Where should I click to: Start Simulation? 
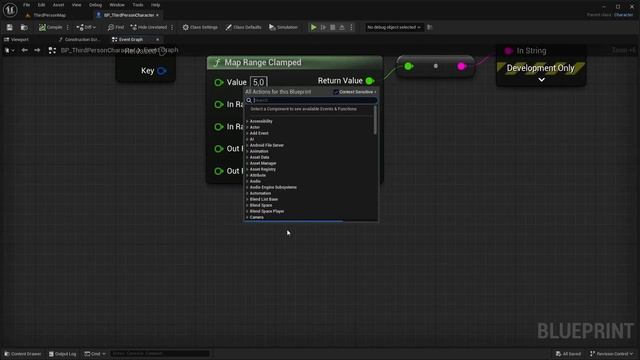pos(283,27)
